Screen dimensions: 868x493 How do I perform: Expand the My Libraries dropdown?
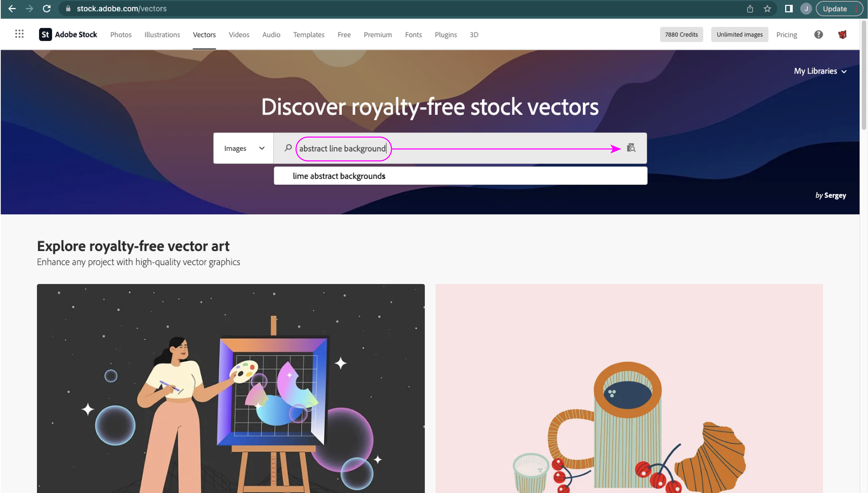(820, 71)
